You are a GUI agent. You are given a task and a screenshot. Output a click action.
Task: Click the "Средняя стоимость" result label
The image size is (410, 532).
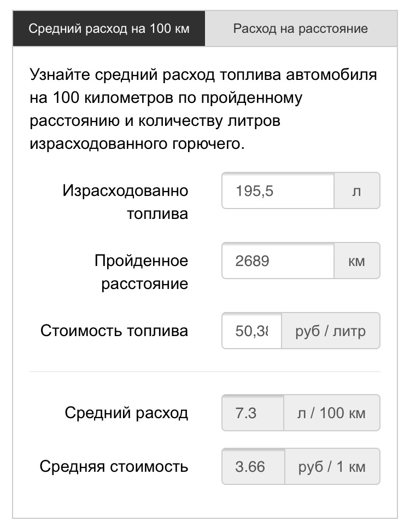[x=114, y=466]
